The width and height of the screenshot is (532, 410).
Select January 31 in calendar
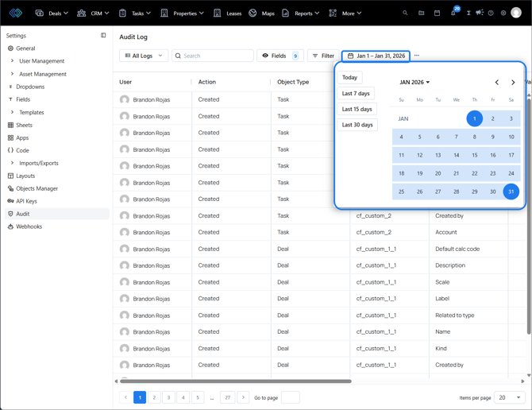[x=511, y=191]
